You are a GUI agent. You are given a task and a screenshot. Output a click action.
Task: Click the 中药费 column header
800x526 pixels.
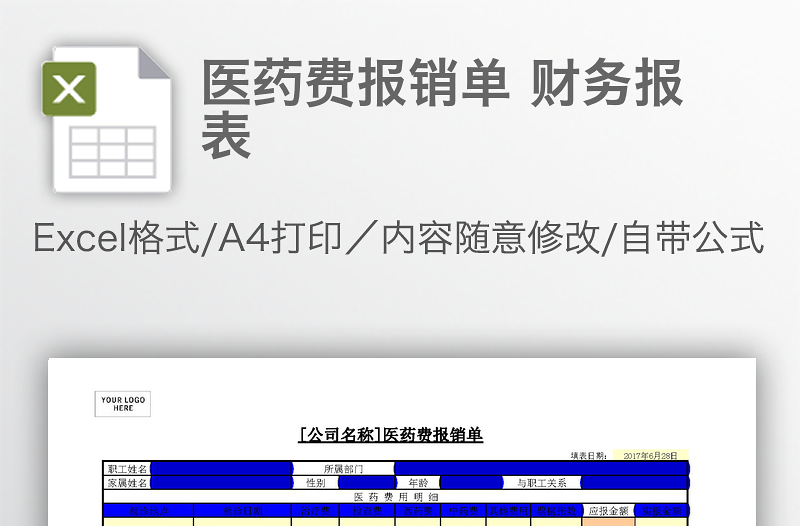(463, 511)
